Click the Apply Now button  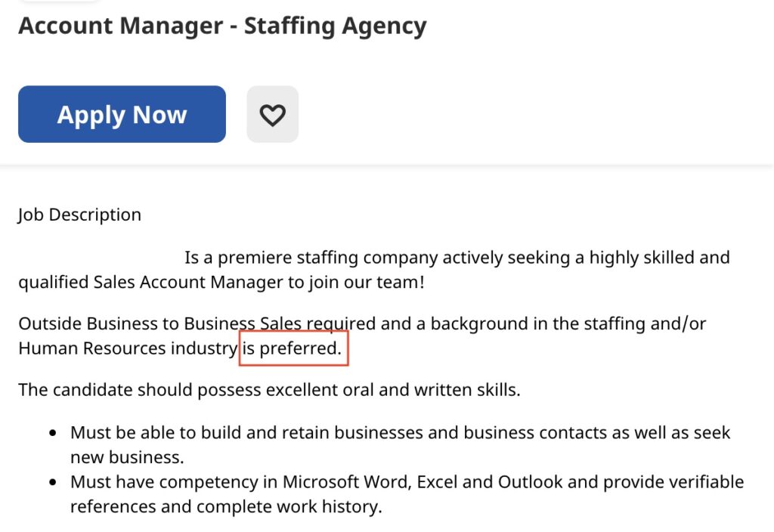click(122, 114)
